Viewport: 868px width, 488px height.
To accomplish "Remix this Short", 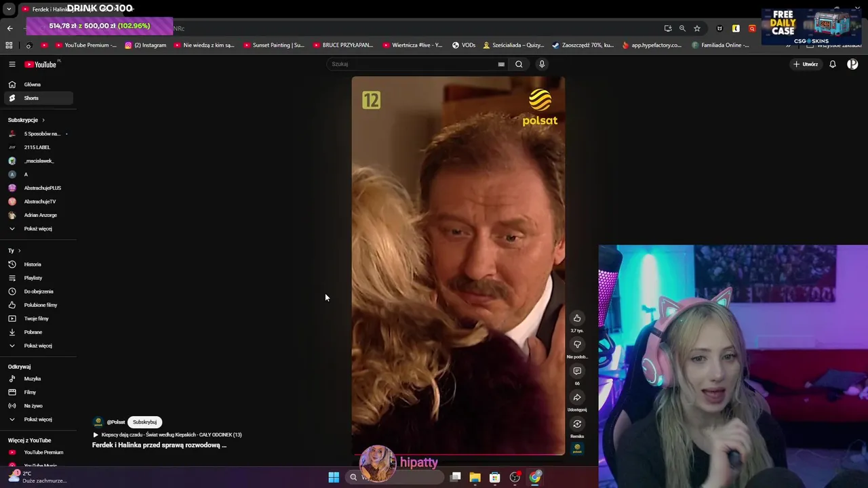I will (x=577, y=424).
